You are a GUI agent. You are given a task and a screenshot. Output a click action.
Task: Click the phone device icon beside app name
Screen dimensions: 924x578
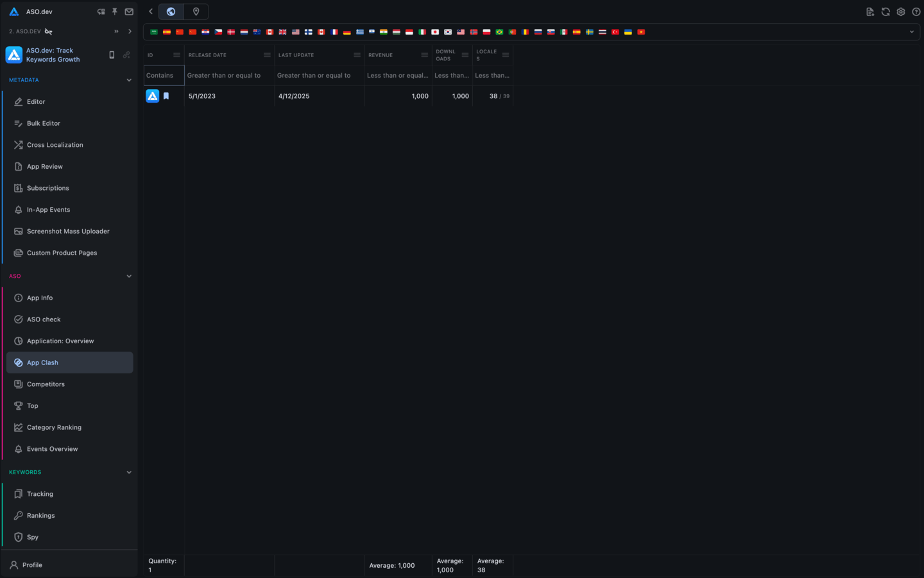tap(112, 55)
